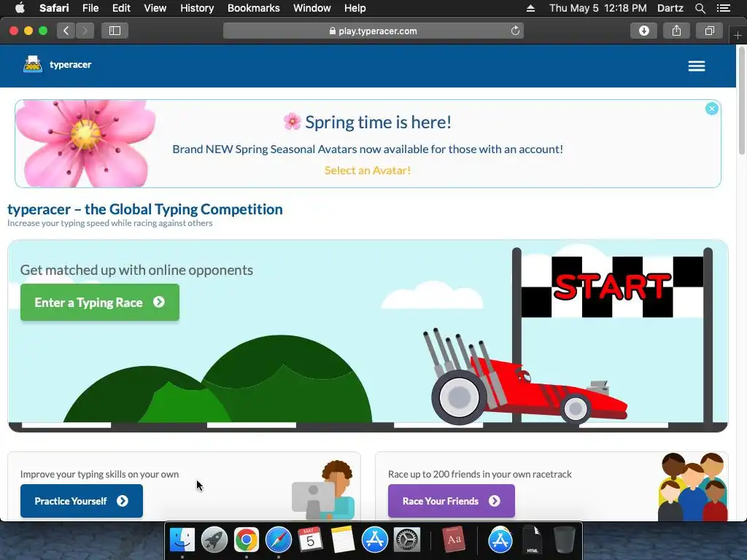Click the typeracer header text link
Image resolution: width=747 pixels, height=560 pixels.
(x=71, y=65)
